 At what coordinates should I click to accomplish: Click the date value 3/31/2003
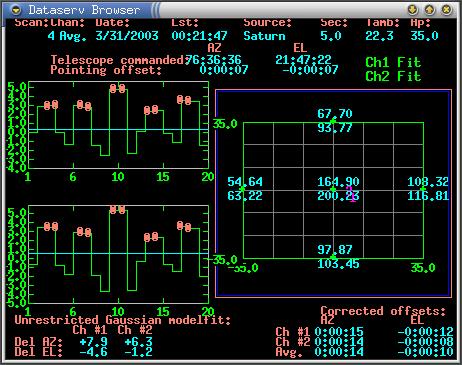pos(127,36)
